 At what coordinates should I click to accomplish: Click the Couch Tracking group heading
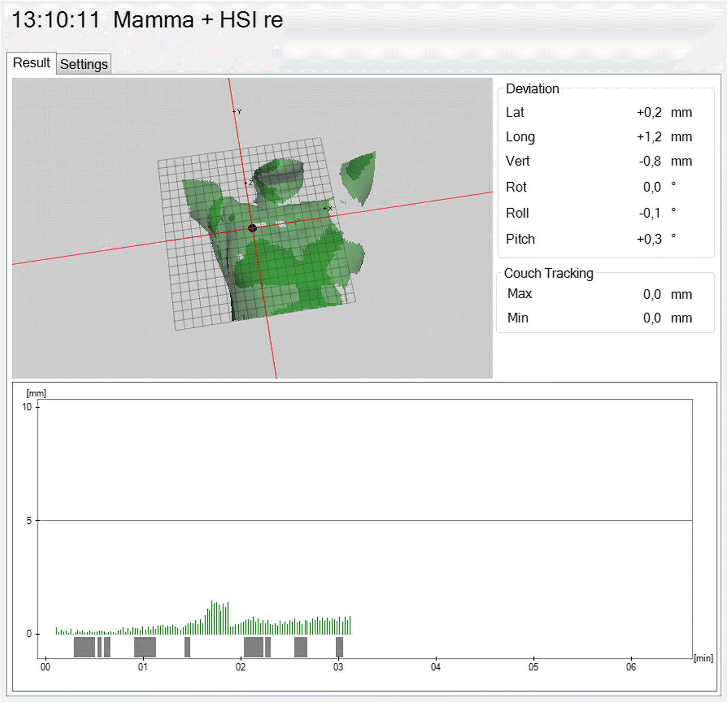(x=548, y=274)
